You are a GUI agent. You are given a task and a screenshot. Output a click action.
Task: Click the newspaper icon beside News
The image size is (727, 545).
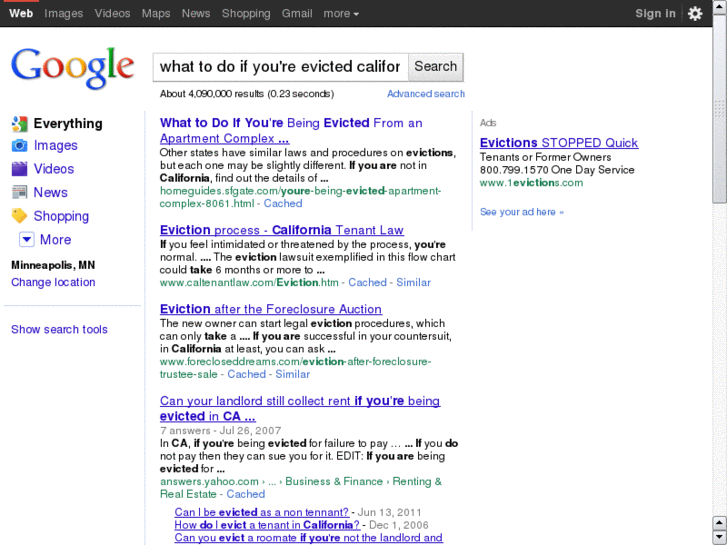(19, 192)
